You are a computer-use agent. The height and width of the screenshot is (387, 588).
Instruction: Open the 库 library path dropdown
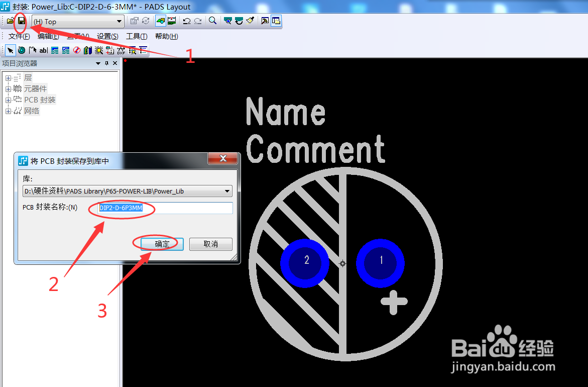[227, 191]
